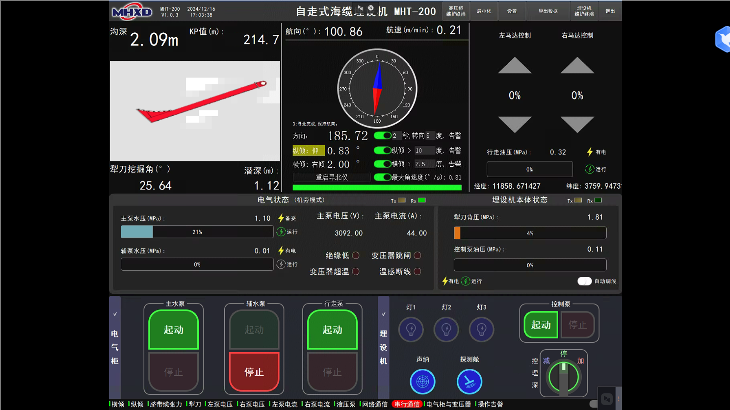Toggle the 自动锁深 switch
The image size is (730, 410).
tap(585, 282)
